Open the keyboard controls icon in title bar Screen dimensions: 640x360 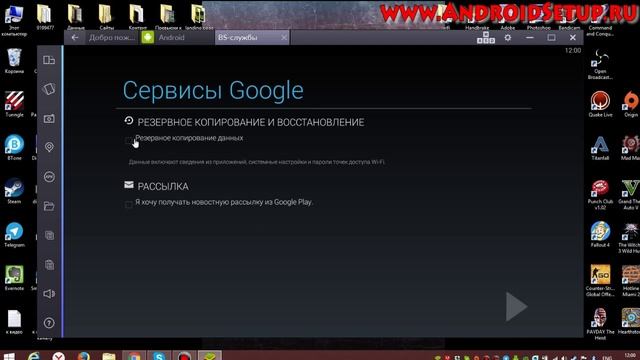[486, 38]
